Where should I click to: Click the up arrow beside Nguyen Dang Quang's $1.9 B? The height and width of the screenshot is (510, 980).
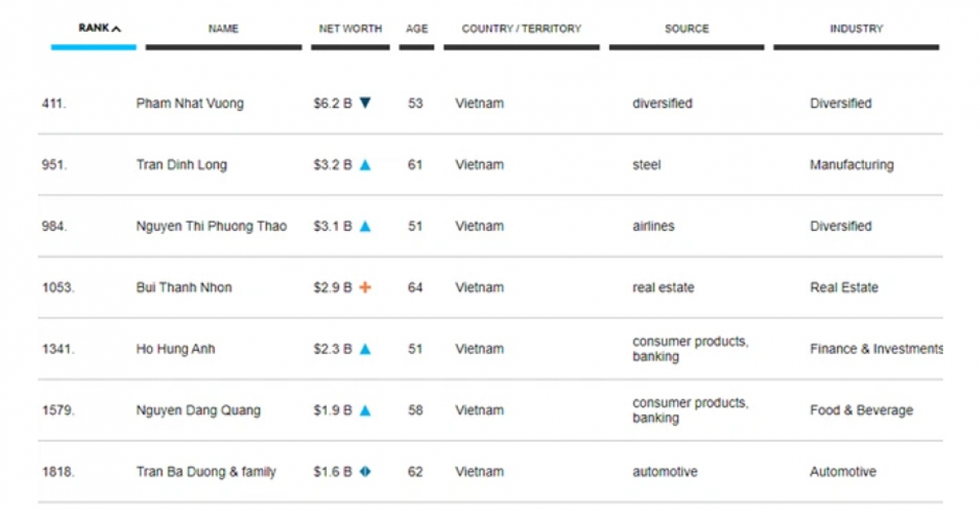coord(367,410)
